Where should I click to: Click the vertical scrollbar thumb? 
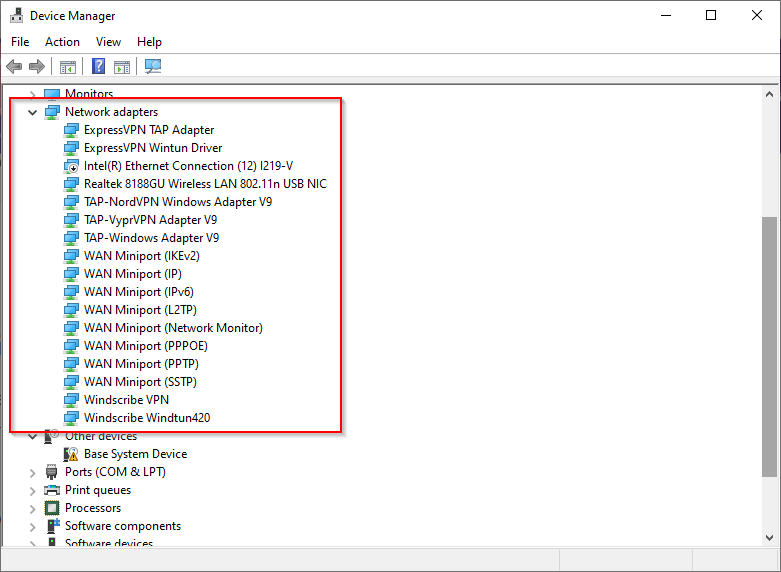click(x=769, y=347)
